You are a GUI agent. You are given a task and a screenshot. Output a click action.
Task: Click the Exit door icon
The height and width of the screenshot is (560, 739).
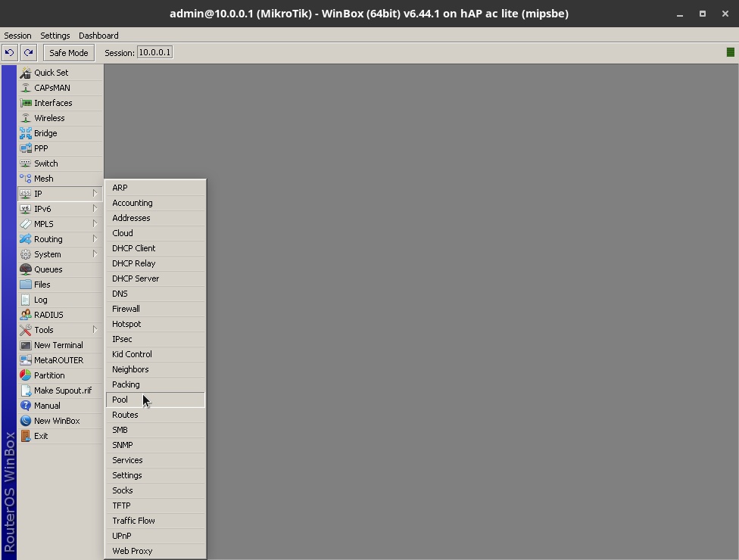(26, 436)
